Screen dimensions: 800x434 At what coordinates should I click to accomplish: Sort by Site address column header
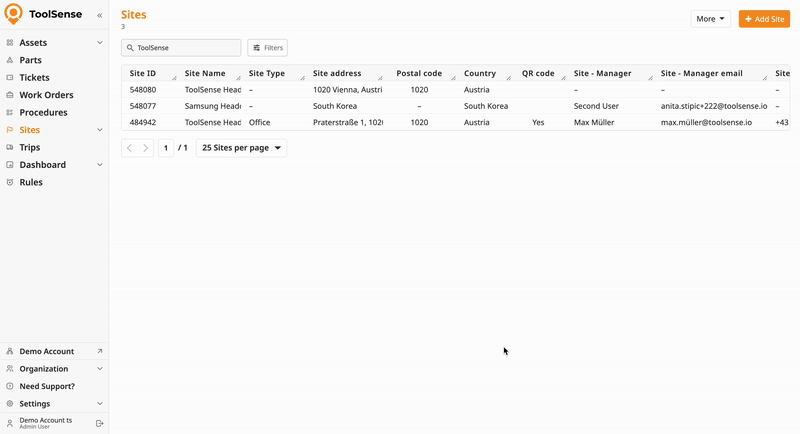pyautogui.click(x=337, y=73)
